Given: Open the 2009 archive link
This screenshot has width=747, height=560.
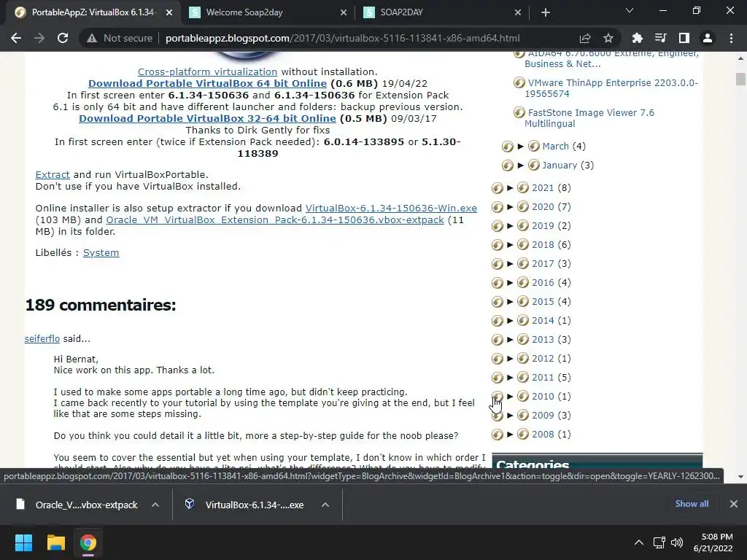Looking at the screenshot, I should click(543, 415).
